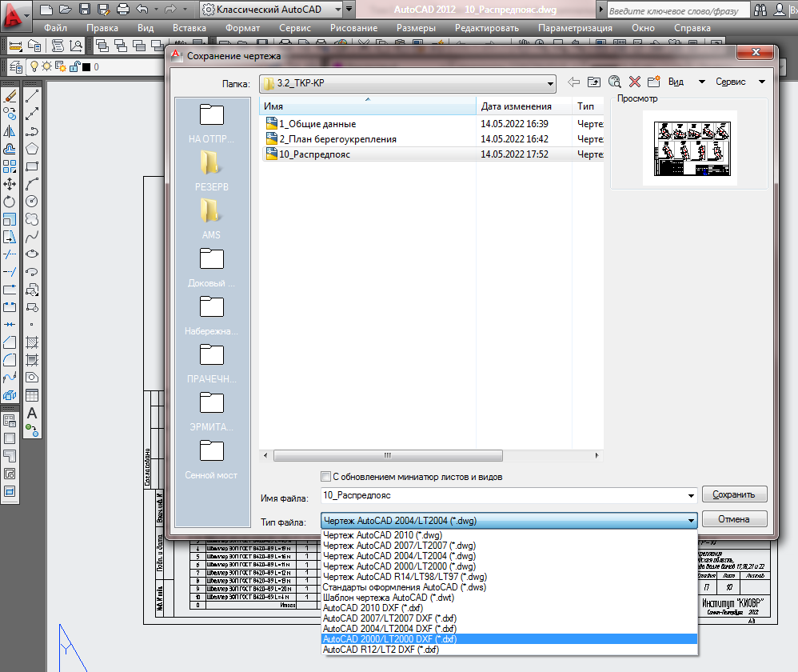Open the Размеры menu

[416, 28]
